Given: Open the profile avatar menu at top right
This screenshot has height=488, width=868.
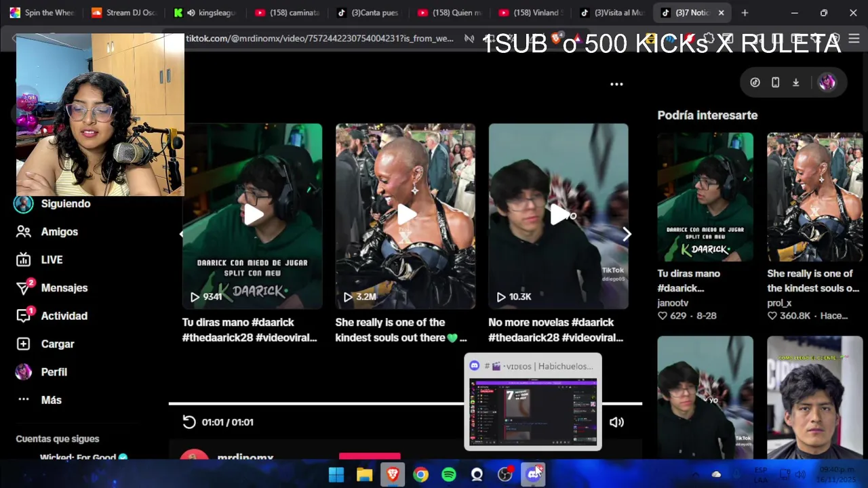Looking at the screenshot, I should pyautogui.click(x=827, y=83).
